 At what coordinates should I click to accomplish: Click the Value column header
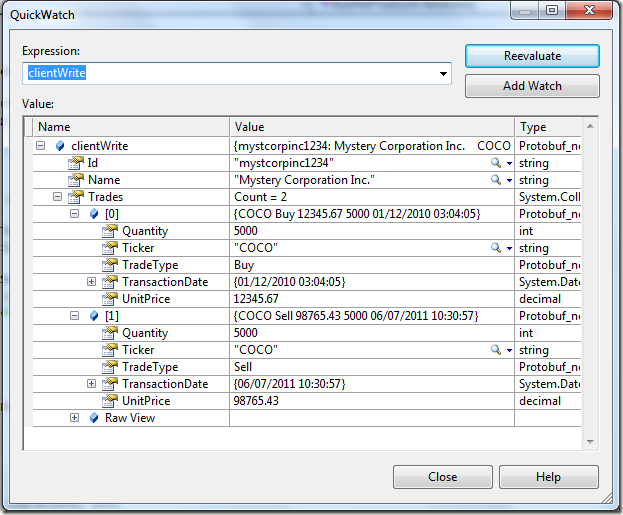372,127
